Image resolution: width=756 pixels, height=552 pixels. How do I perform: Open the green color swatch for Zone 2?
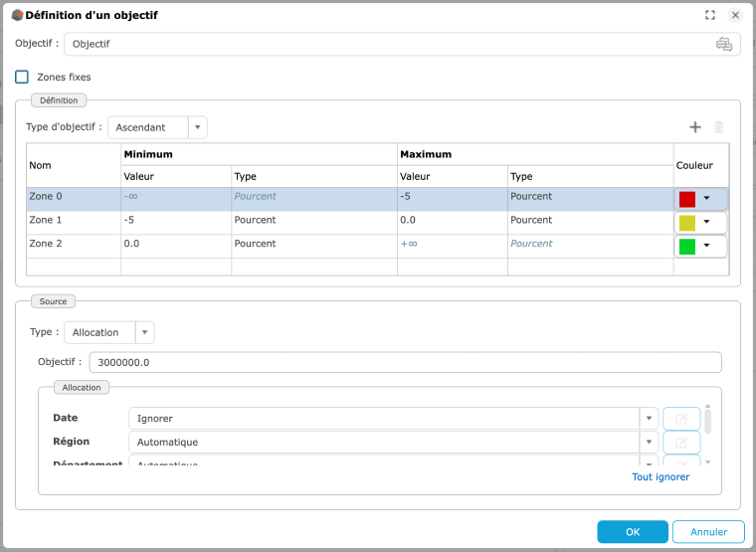(x=700, y=246)
